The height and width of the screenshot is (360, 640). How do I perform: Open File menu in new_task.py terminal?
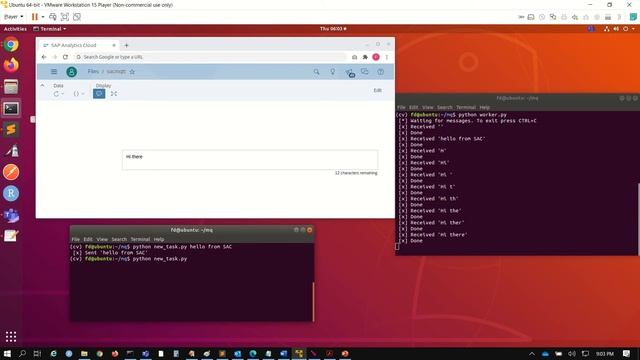pyautogui.click(x=76, y=239)
